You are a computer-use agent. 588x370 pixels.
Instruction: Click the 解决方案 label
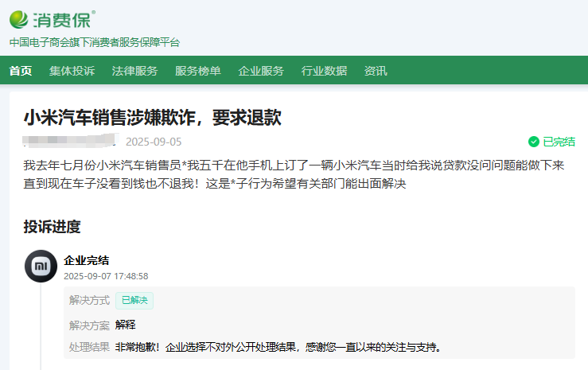(89, 325)
